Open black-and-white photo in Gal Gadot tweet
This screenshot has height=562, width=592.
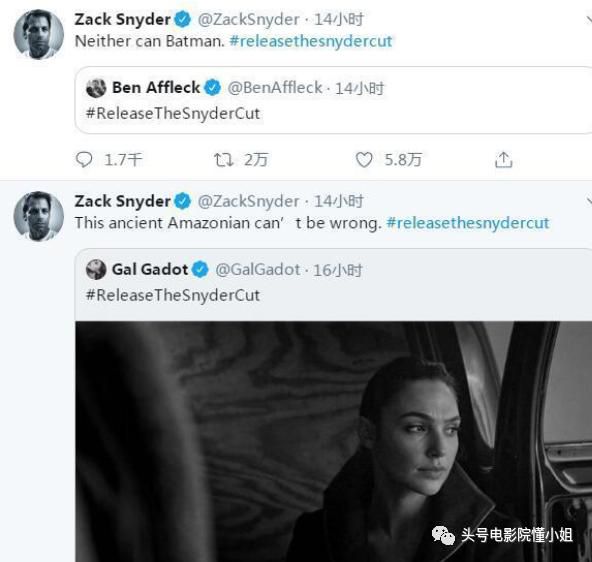pyautogui.click(x=334, y=442)
